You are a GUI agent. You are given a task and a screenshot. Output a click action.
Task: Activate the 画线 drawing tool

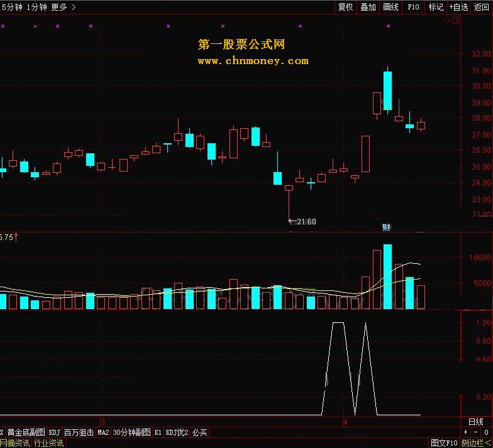pos(391,7)
